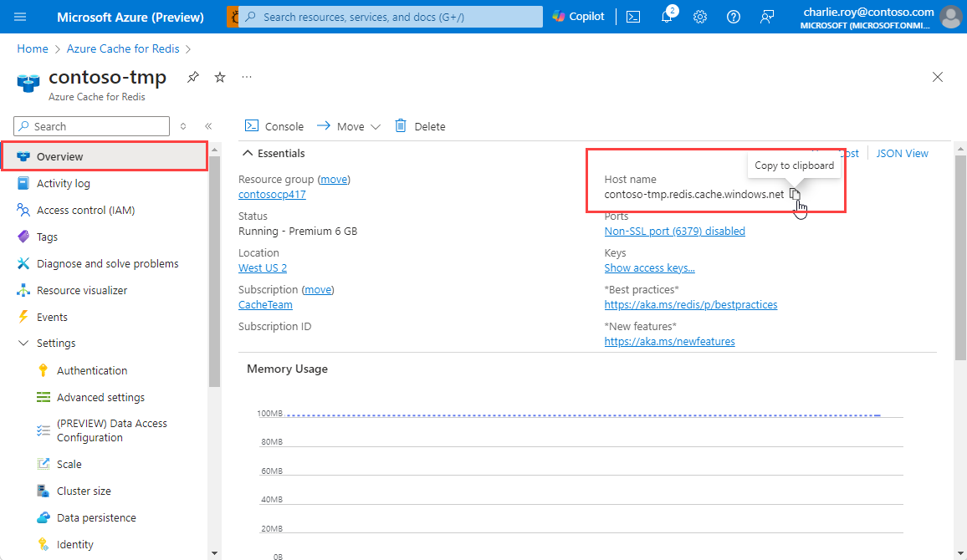
Task: Open the Copilot assistant
Action: pos(578,15)
